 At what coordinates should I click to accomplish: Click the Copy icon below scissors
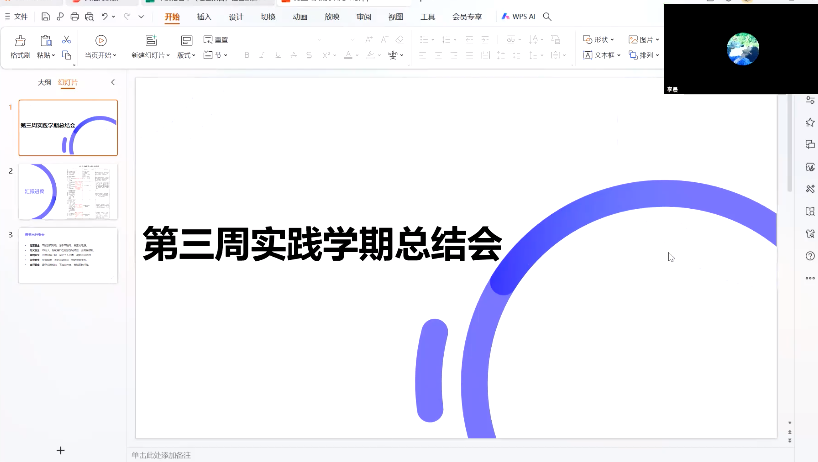click(x=66, y=55)
